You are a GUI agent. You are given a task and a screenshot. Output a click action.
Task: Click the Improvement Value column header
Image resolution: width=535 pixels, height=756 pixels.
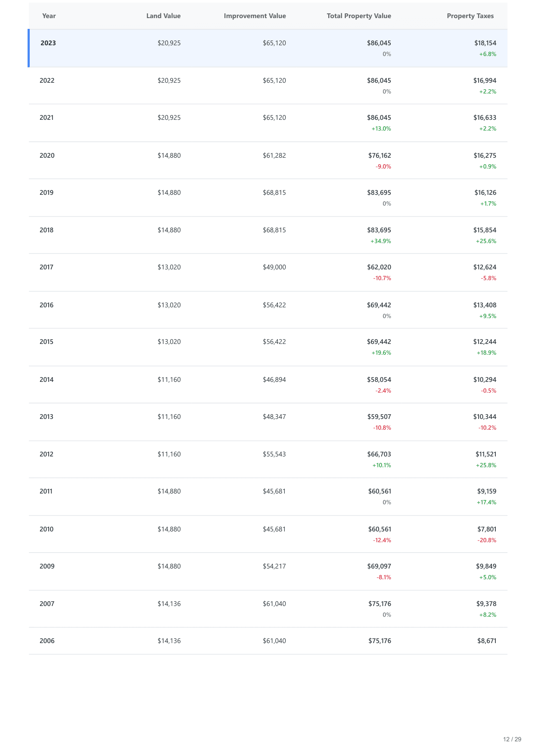click(255, 16)
